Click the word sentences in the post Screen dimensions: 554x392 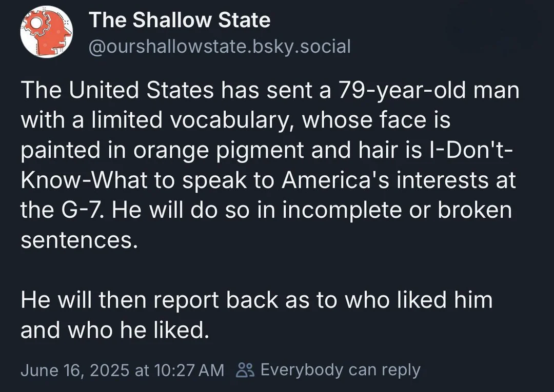point(76,240)
